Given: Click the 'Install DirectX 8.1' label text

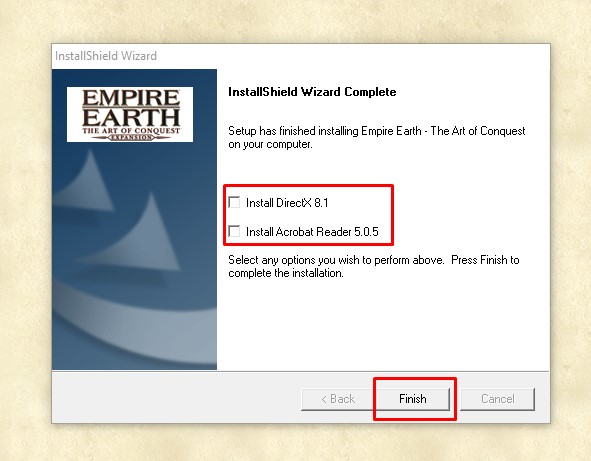Looking at the screenshot, I should pos(287,203).
